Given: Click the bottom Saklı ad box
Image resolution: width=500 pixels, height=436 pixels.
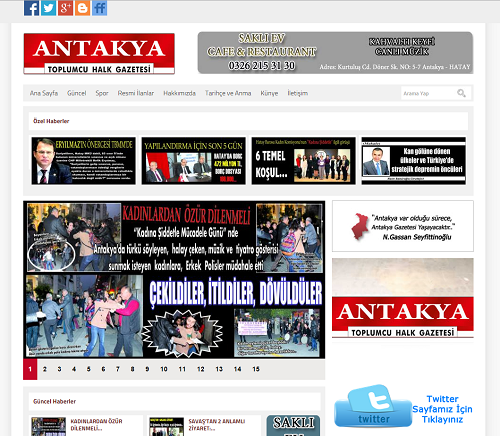Looking at the screenshot, I should tap(293, 426).
